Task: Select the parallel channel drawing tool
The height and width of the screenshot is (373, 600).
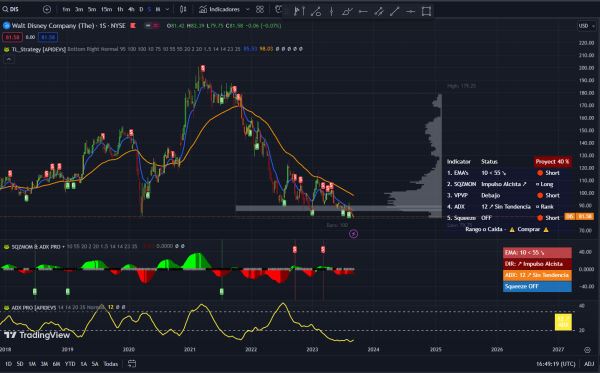Action: pyautogui.click(x=379, y=11)
